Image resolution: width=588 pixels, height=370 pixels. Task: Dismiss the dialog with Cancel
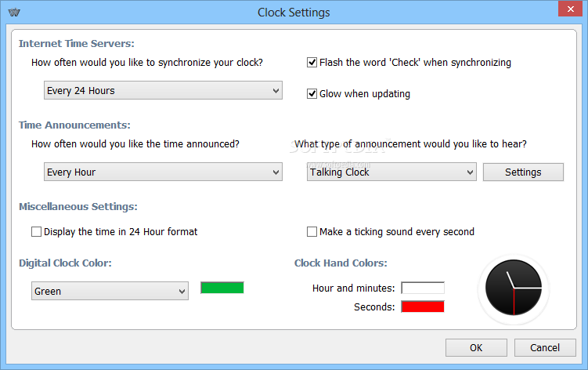545,348
